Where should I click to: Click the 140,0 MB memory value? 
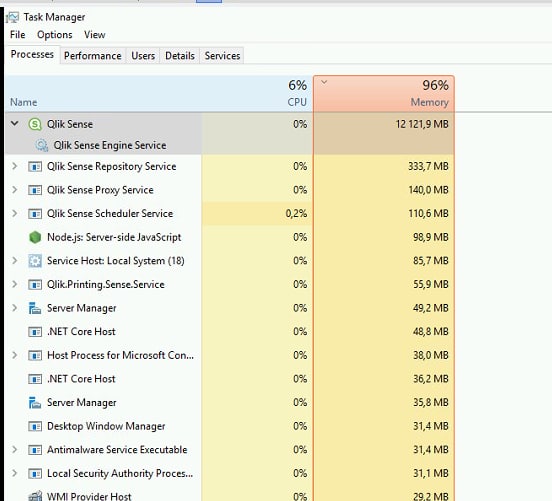(428, 190)
